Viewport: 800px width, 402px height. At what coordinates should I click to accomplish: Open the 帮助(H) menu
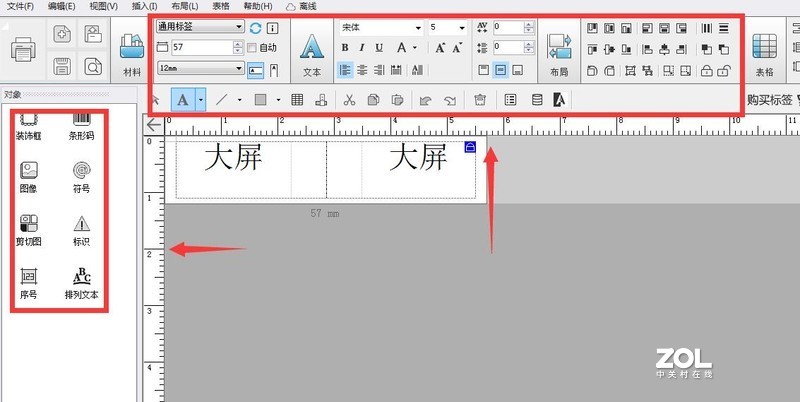click(x=258, y=6)
